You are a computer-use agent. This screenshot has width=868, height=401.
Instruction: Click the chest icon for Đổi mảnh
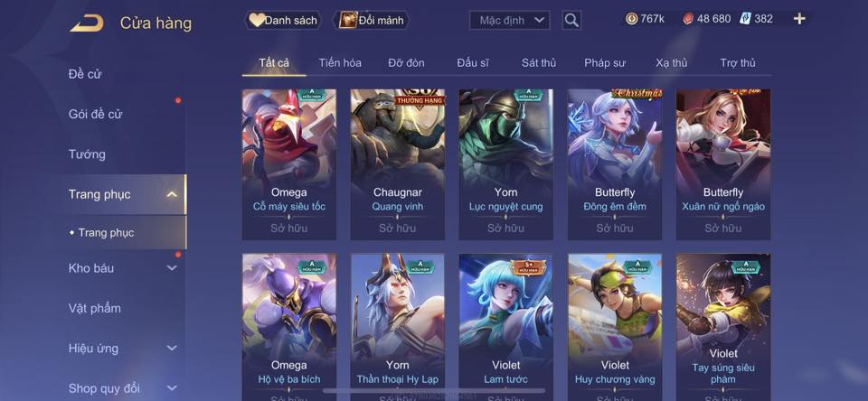(347, 21)
